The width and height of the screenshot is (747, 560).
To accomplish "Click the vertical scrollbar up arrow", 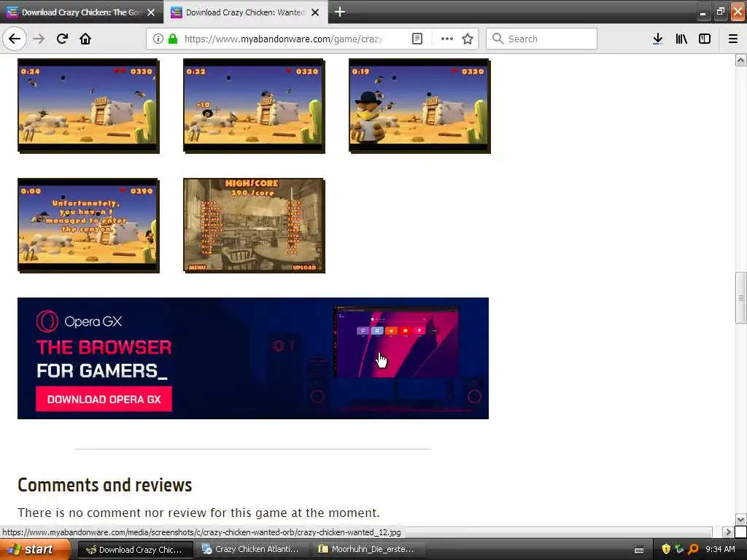I will (x=740, y=60).
